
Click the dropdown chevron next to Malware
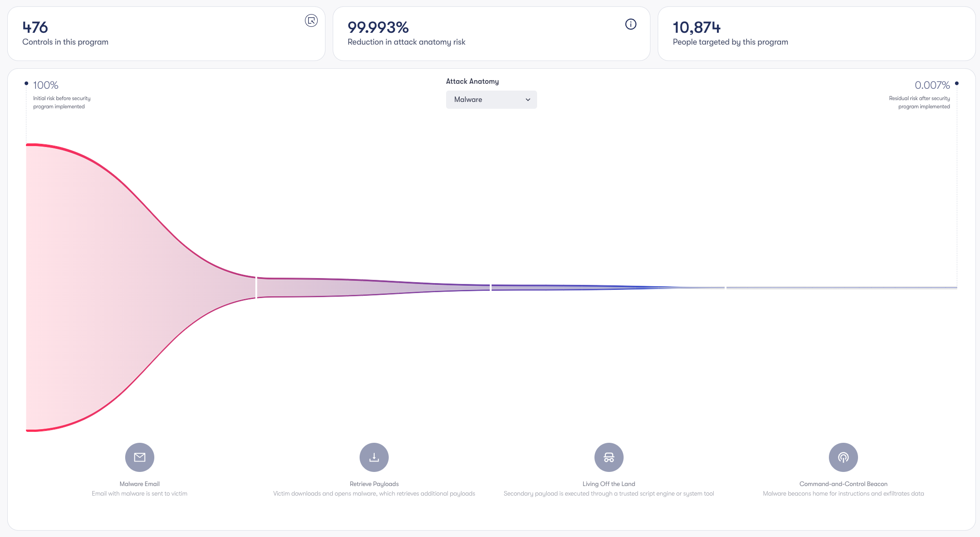[x=528, y=100]
